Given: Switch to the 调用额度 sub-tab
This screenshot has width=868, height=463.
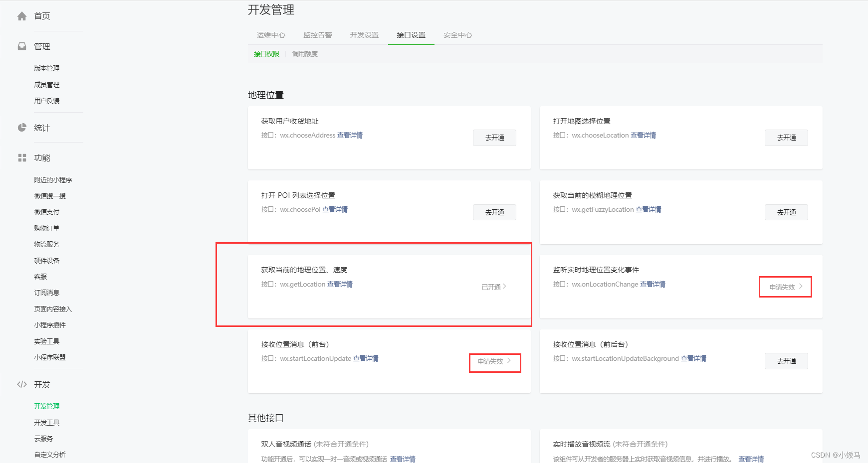Looking at the screenshot, I should click(304, 53).
